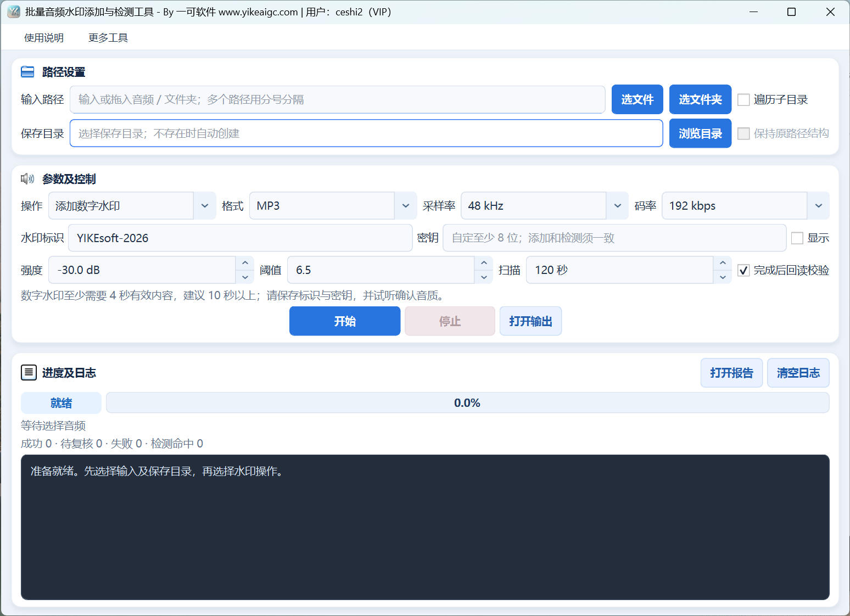Open the 更多工具 menu
Image resolution: width=850 pixels, height=616 pixels.
click(x=108, y=38)
